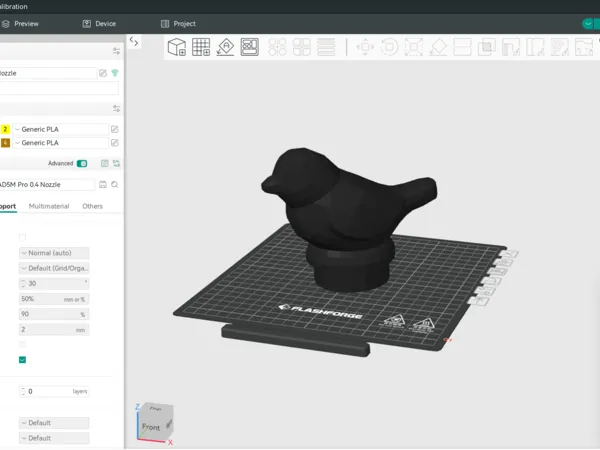This screenshot has width=600, height=450.
Task: Save the AD5M Pro 0.4 Nozzle preset
Action: (x=103, y=184)
